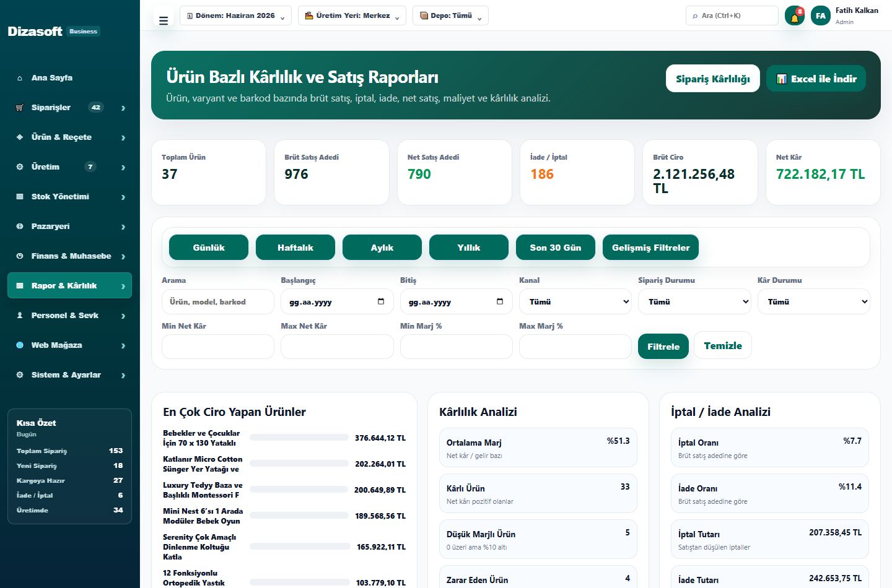Image resolution: width=892 pixels, height=588 pixels.
Task: Open the Kanal select box
Action: (x=575, y=301)
